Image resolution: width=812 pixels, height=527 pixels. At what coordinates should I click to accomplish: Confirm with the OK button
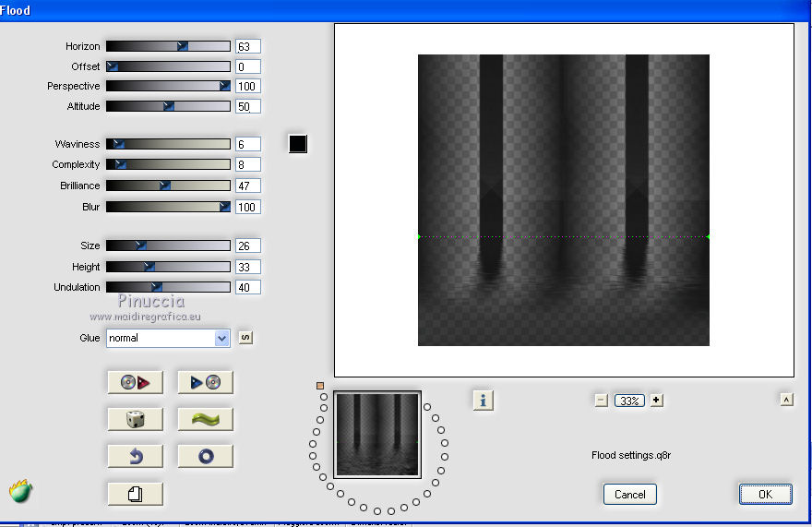tap(765, 495)
